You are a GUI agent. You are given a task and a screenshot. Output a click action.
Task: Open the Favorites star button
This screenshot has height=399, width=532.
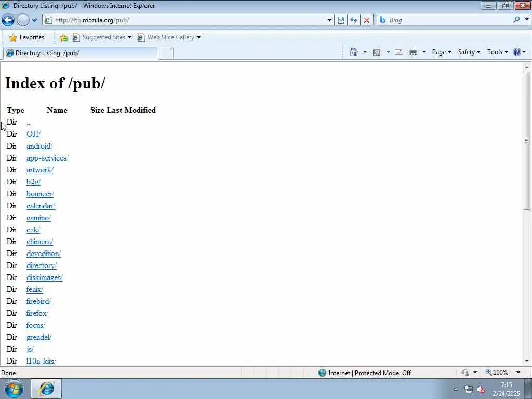click(x=27, y=37)
